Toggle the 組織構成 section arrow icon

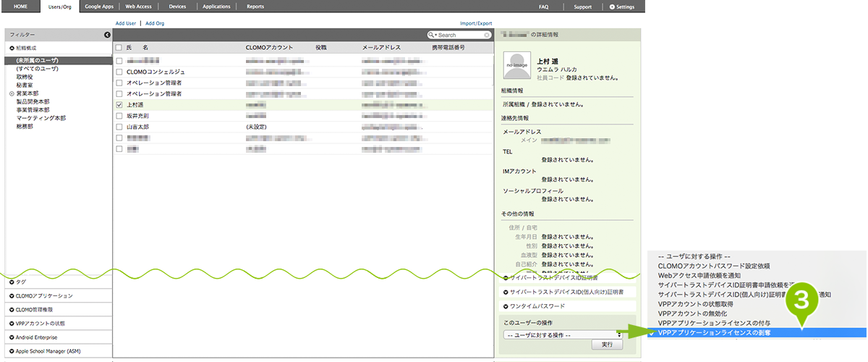click(12, 47)
